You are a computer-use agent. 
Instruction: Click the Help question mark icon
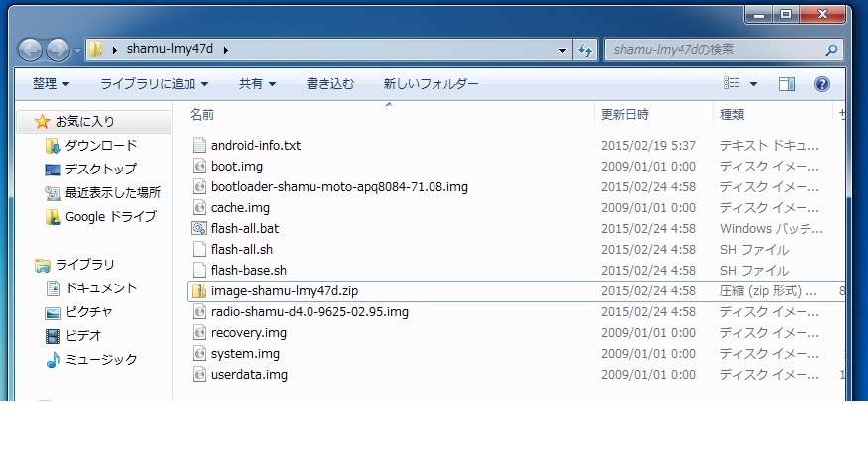pos(822,84)
